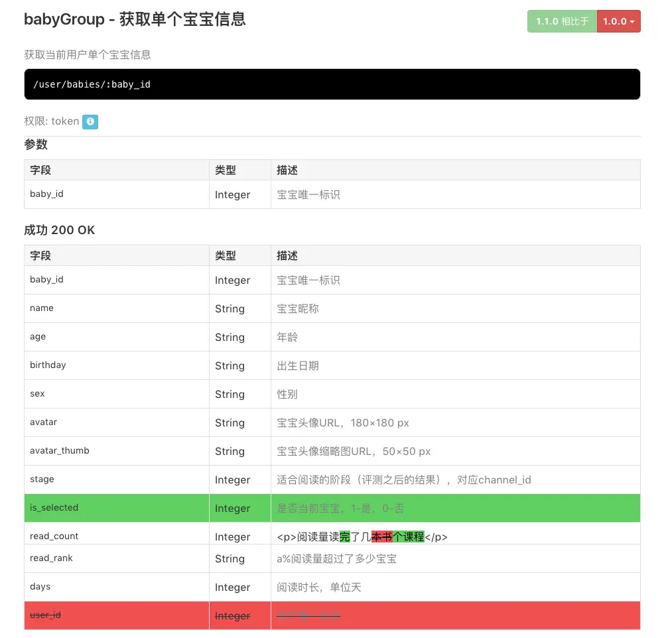The width and height of the screenshot is (672, 638).
Task: Click the read_count field cell
Action: [117, 533]
